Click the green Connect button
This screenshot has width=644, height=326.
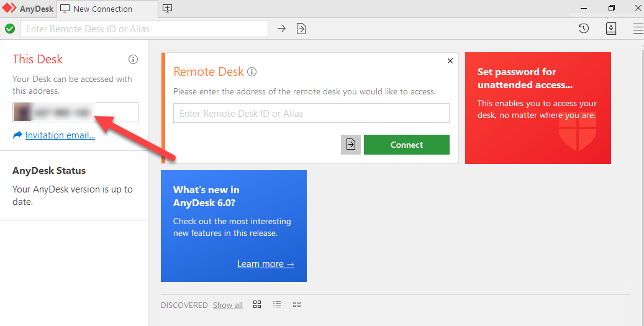(x=407, y=145)
